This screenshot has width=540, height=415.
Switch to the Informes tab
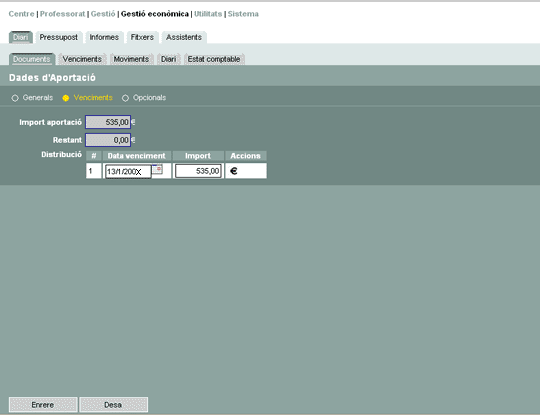click(104, 37)
